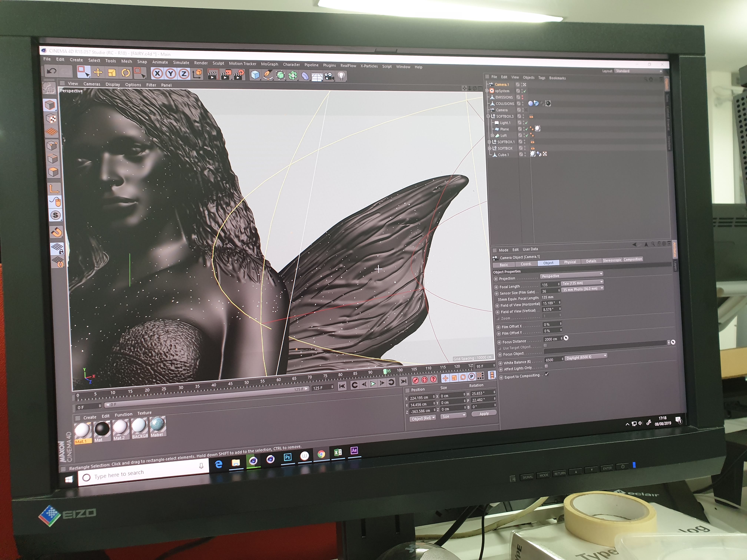This screenshot has height=560, width=747.
Task: Add a Floor environment object
Action: coord(317,76)
